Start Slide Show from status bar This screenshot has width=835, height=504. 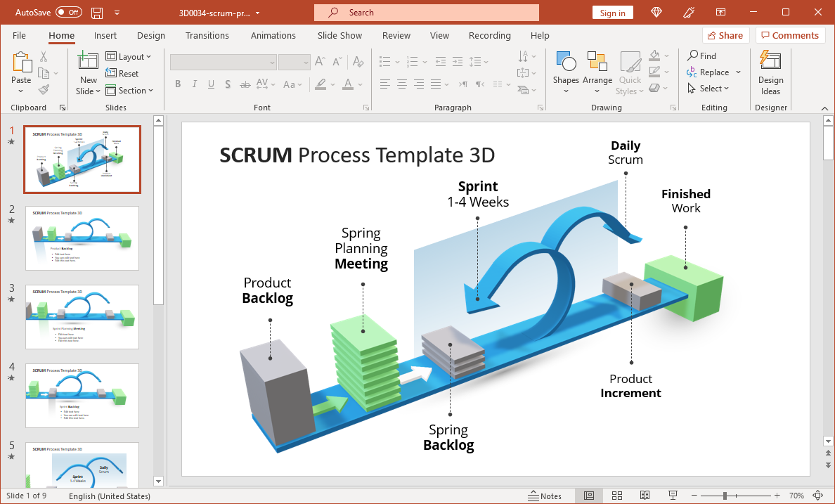click(673, 496)
